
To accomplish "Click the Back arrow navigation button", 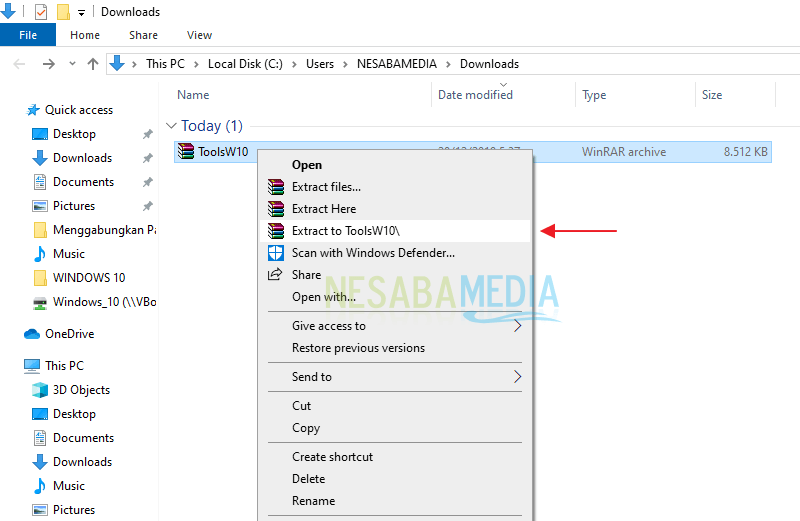I will tap(20, 64).
